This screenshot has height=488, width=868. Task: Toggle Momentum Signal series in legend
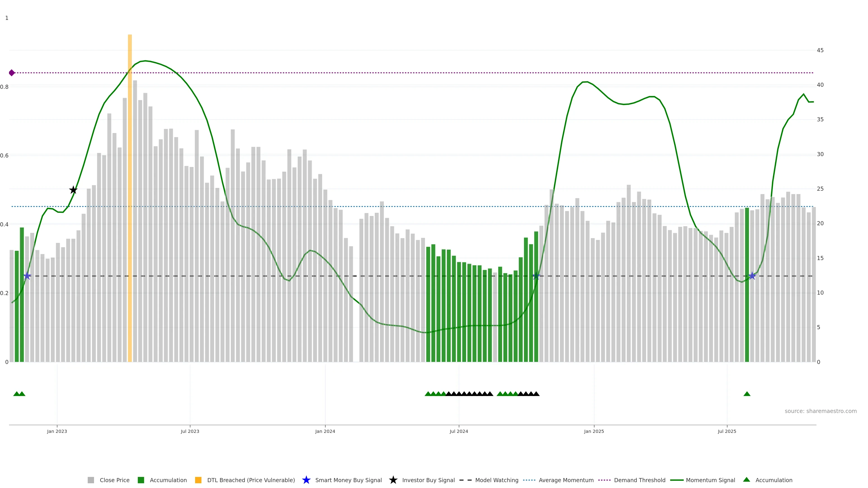coord(710,480)
